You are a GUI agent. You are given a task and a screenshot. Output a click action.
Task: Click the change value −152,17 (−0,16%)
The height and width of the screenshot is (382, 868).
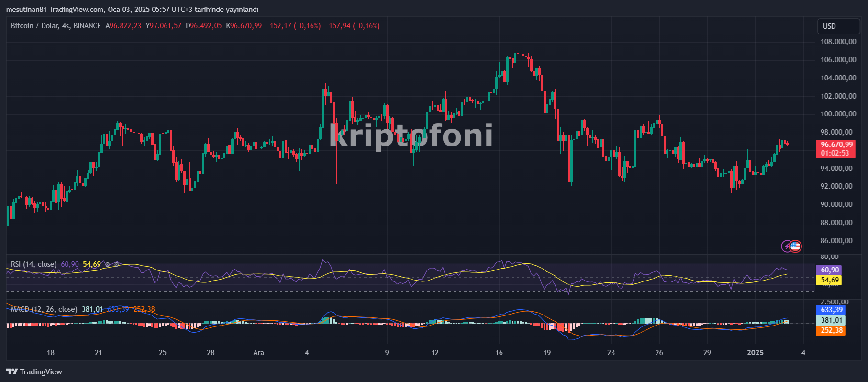click(293, 26)
